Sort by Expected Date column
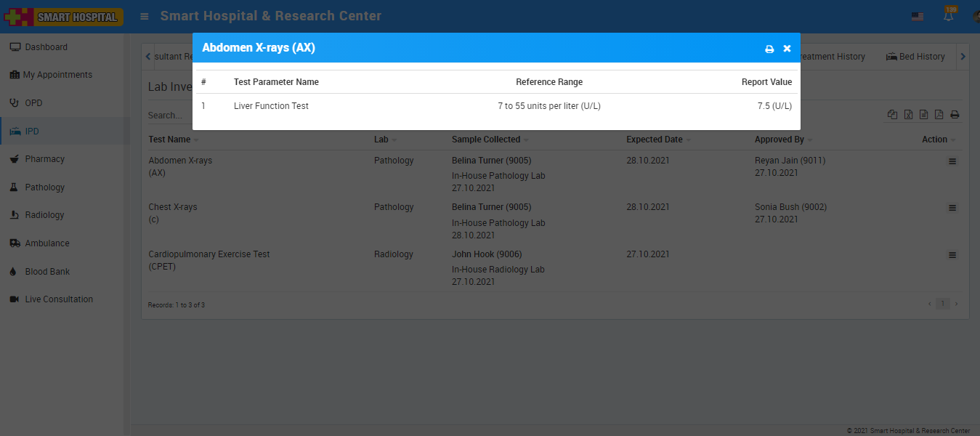The image size is (980, 436). pos(655,140)
